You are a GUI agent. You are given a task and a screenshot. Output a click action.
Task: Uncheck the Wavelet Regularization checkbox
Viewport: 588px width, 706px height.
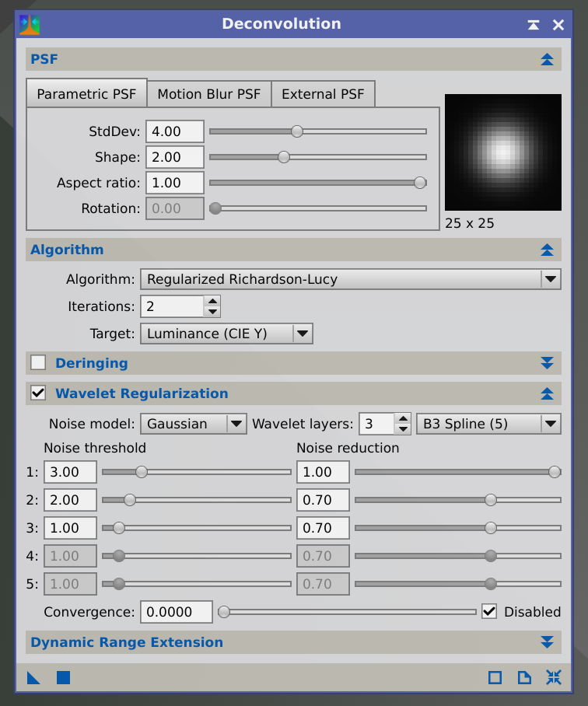(38, 393)
